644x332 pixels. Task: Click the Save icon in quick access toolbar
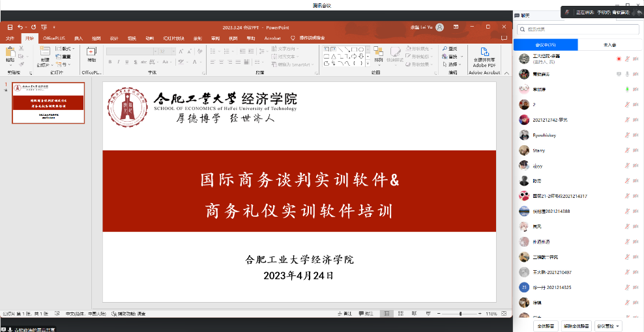(9, 27)
